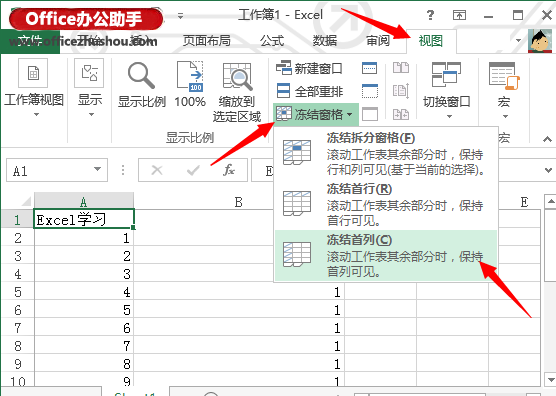Open the Freeze Panes (冻结窗格) dropdown
This screenshot has width=556, height=396.
pyautogui.click(x=315, y=114)
